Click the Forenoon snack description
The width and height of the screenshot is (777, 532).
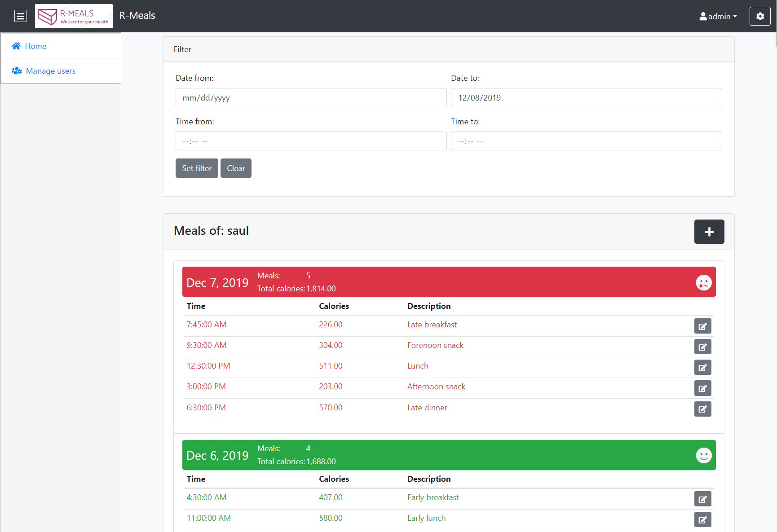435,345
